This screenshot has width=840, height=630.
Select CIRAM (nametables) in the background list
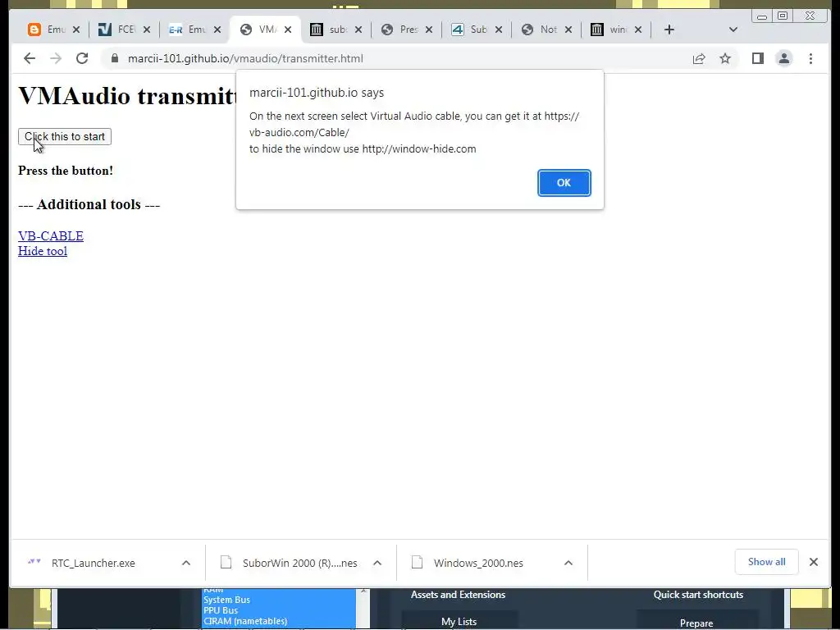245,622
